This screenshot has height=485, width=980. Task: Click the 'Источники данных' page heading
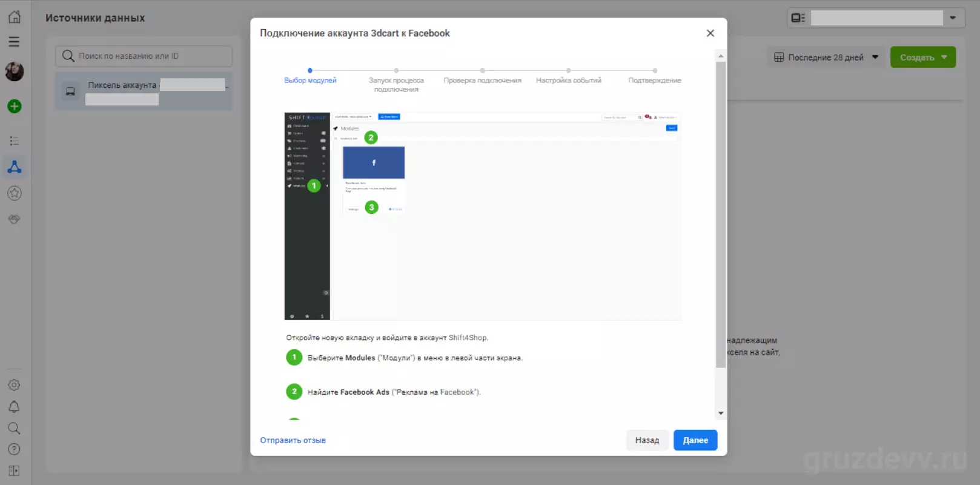(x=95, y=18)
